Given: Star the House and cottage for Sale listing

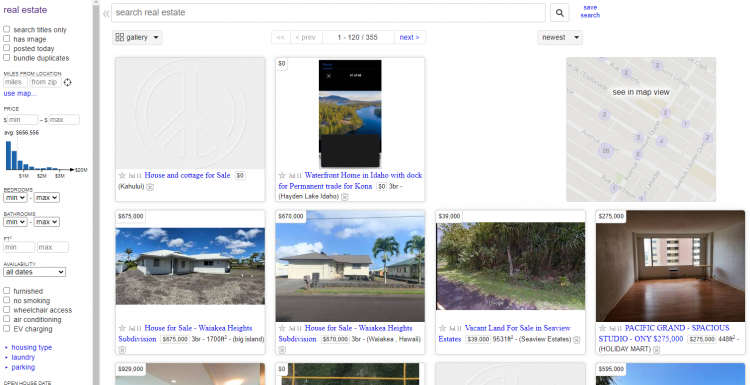Looking at the screenshot, I should click(122, 176).
